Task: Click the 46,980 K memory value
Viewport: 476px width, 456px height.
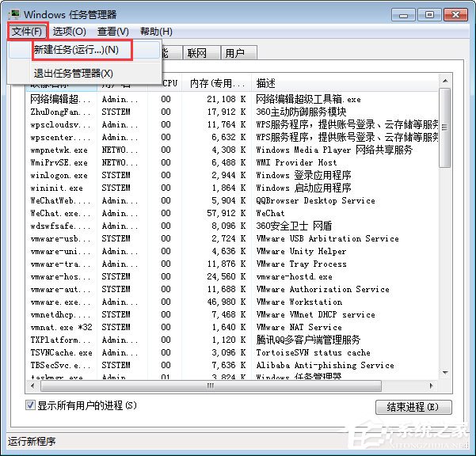Action: [227, 302]
